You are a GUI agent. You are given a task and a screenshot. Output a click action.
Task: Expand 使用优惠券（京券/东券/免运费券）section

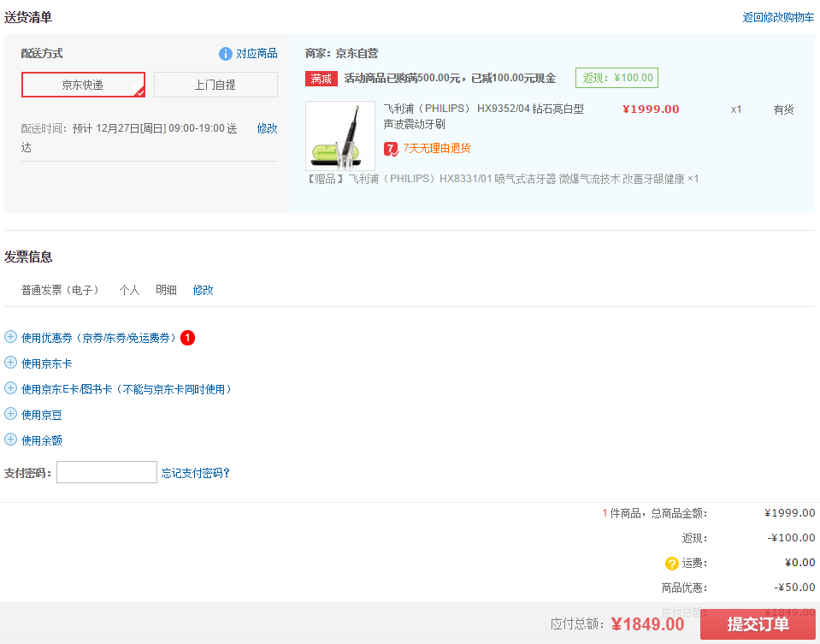(98, 338)
